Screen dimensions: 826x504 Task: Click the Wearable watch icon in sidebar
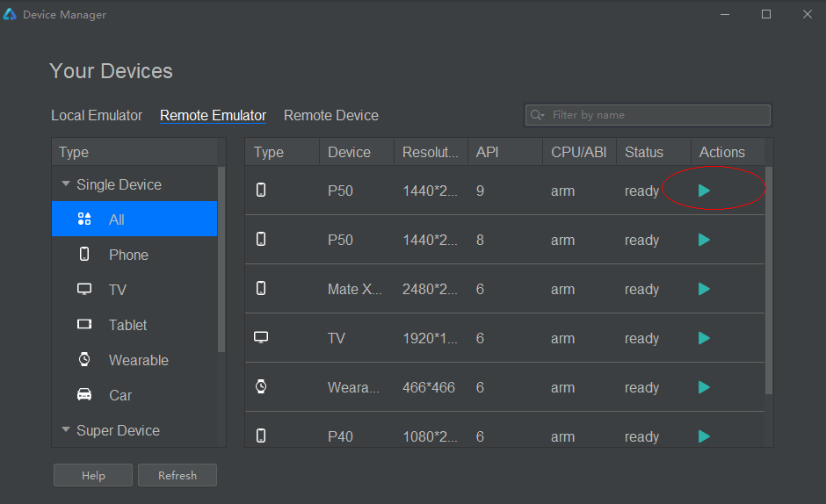tap(84, 359)
